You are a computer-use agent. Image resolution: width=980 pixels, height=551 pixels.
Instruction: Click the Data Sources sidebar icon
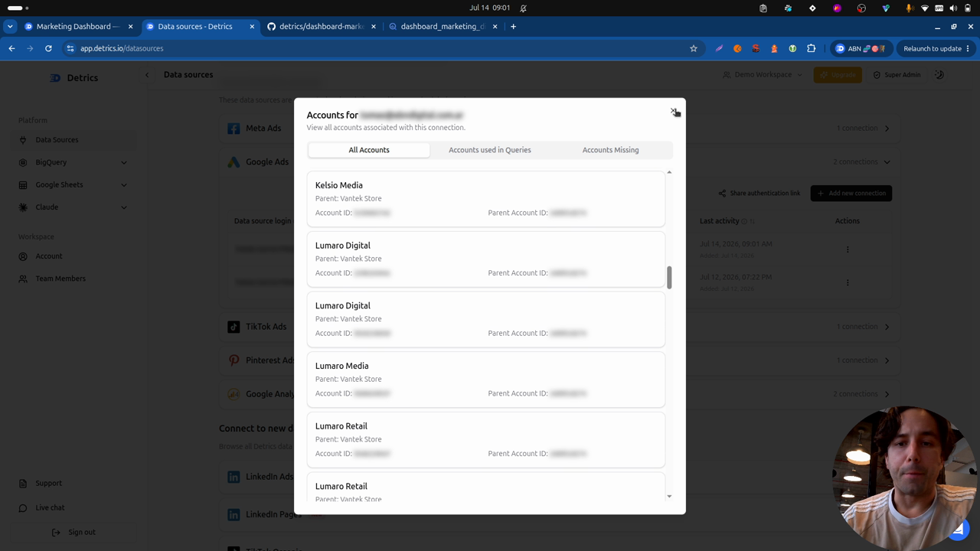click(23, 140)
